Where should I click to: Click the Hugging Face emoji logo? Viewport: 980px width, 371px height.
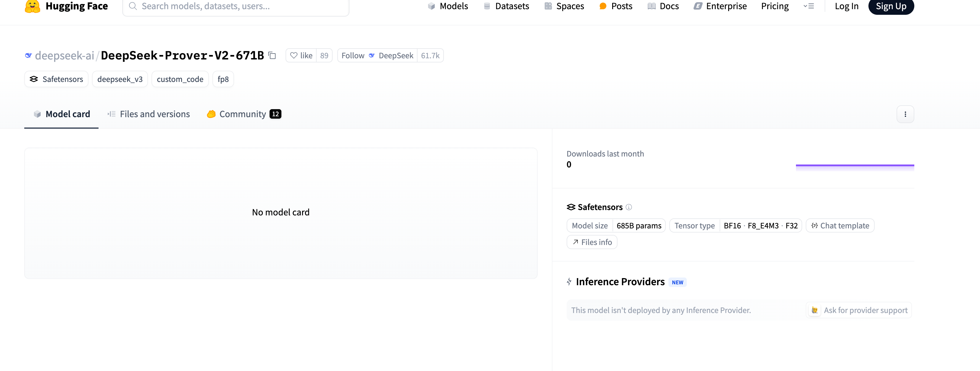click(x=32, y=6)
